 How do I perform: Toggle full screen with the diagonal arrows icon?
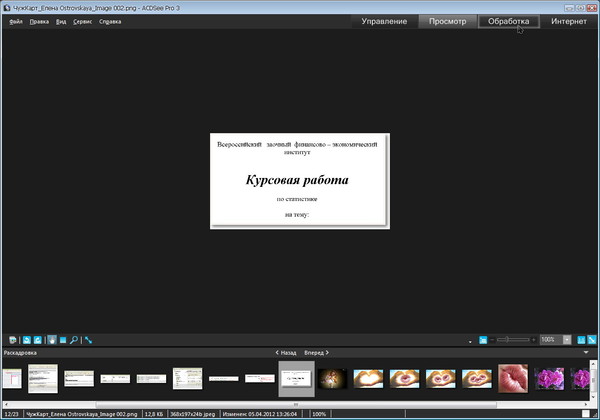(x=88, y=340)
